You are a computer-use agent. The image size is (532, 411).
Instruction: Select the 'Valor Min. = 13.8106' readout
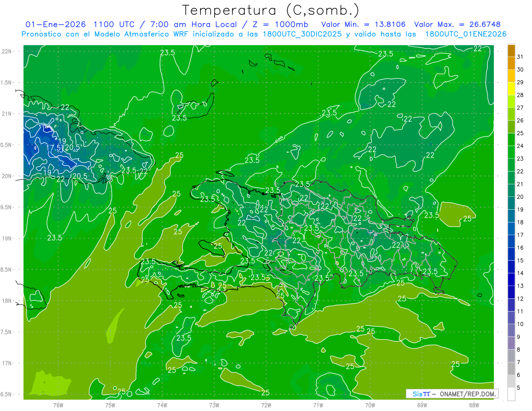364,24
